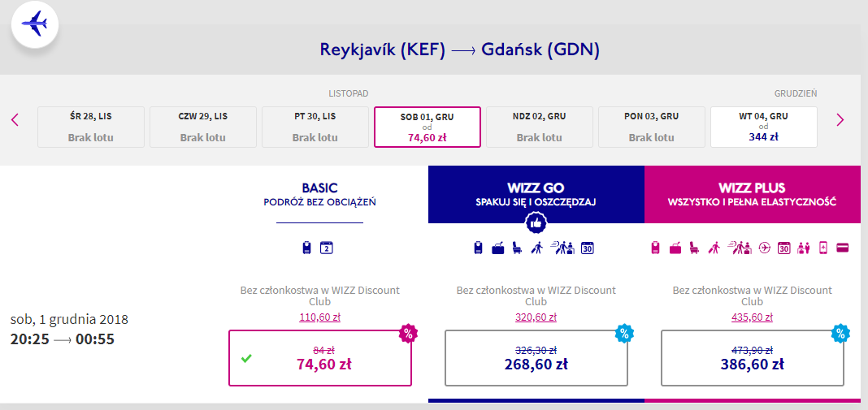Select the BASIC fare 74,60 zł option

pyautogui.click(x=320, y=357)
